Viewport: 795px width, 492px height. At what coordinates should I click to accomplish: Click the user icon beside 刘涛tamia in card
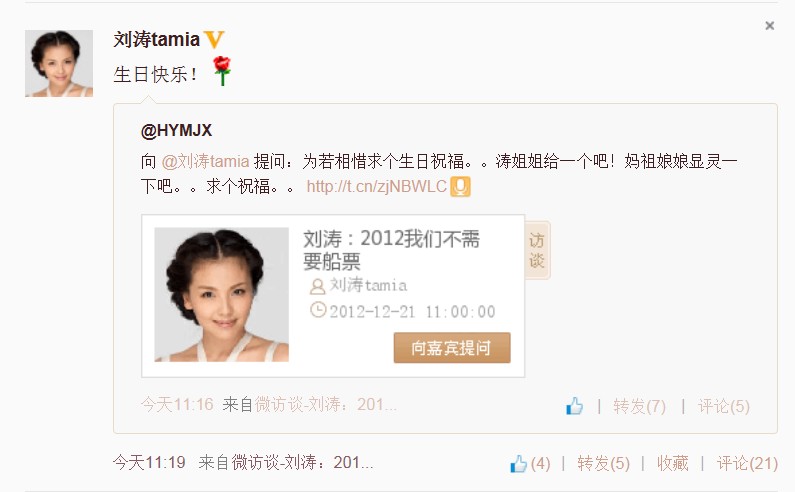point(317,287)
